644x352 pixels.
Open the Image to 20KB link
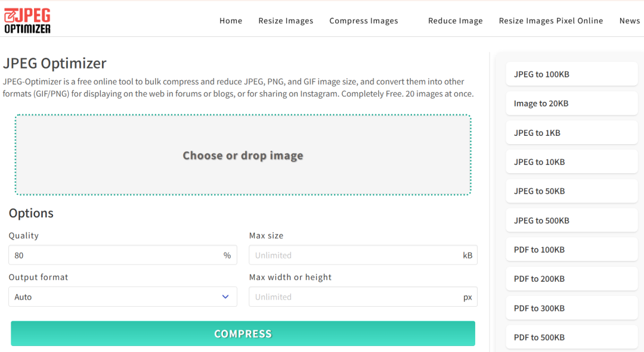point(571,104)
